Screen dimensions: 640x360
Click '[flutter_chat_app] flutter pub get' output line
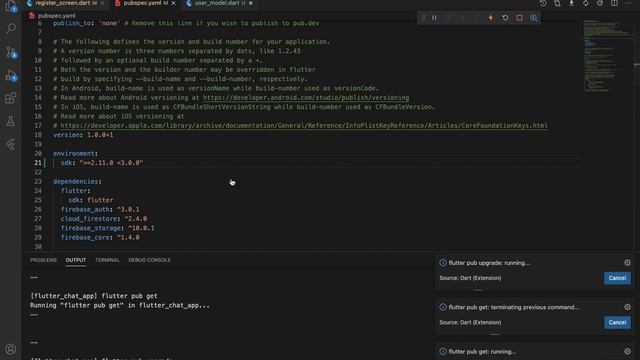pyautogui.click(x=94, y=296)
